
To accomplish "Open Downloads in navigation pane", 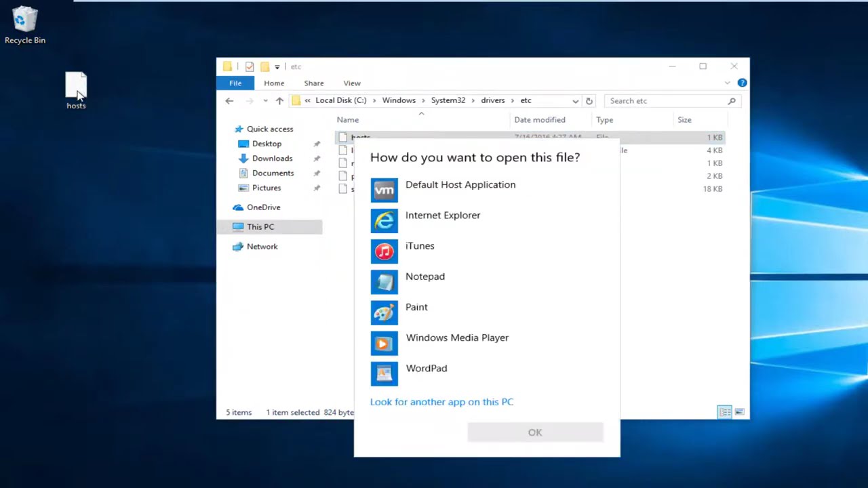I will (x=273, y=159).
